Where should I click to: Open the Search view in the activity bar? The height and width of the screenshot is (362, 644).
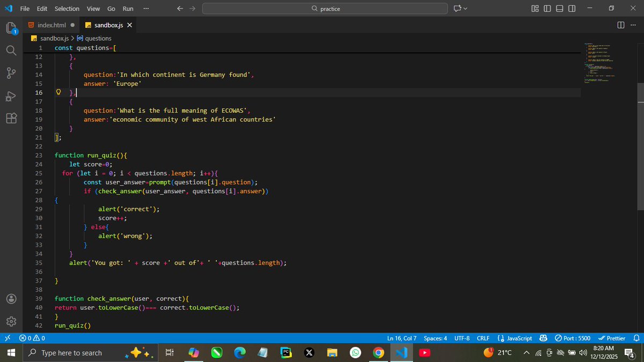coord(11,50)
